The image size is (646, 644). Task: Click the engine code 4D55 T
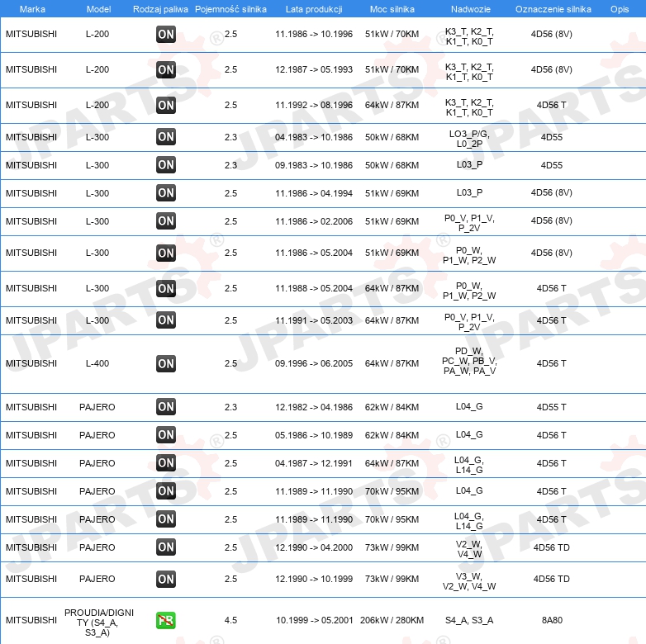click(551, 407)
